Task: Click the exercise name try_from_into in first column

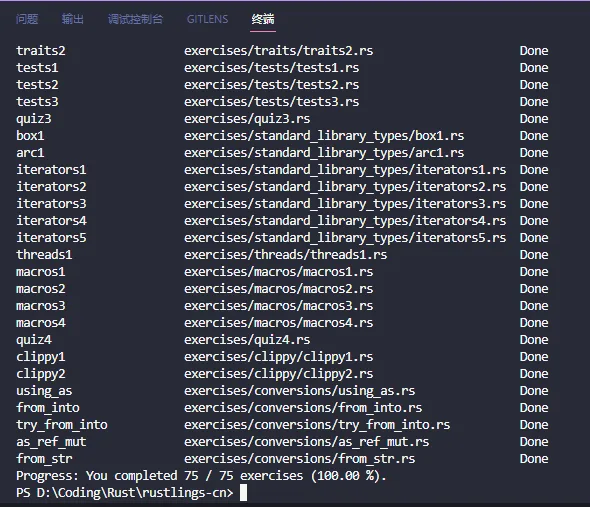Action: (x=62, y=425)
